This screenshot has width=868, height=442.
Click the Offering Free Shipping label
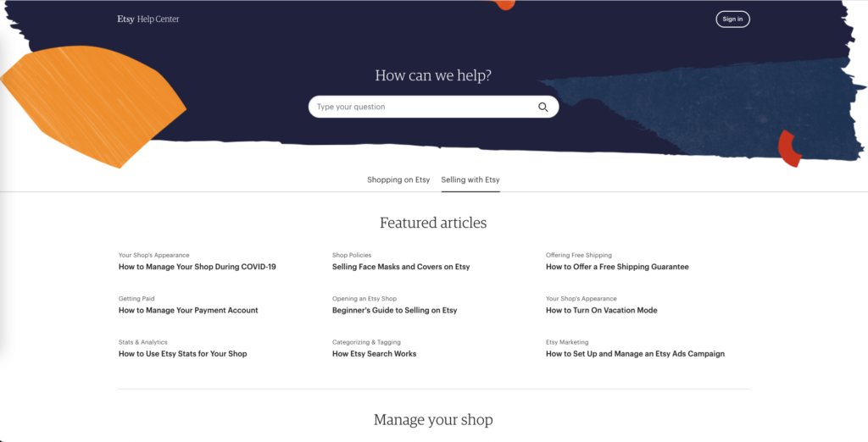point(579,255)
